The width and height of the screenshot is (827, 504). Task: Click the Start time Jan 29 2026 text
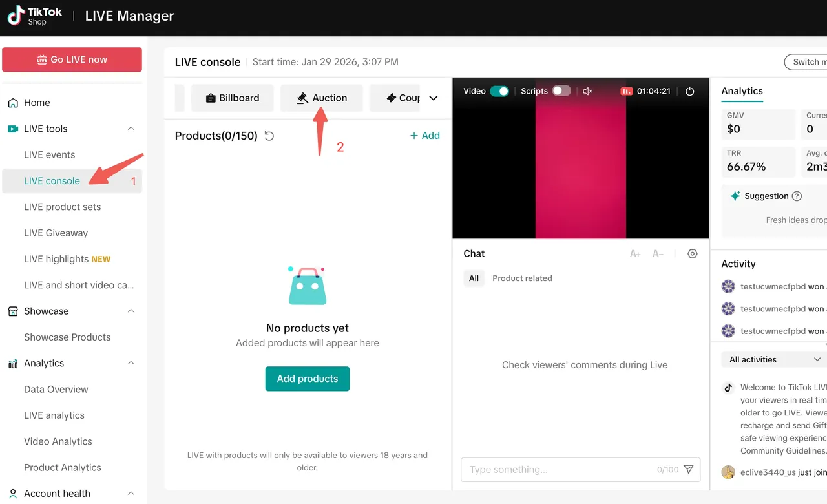pyautogui.click(x=326, y=62)
